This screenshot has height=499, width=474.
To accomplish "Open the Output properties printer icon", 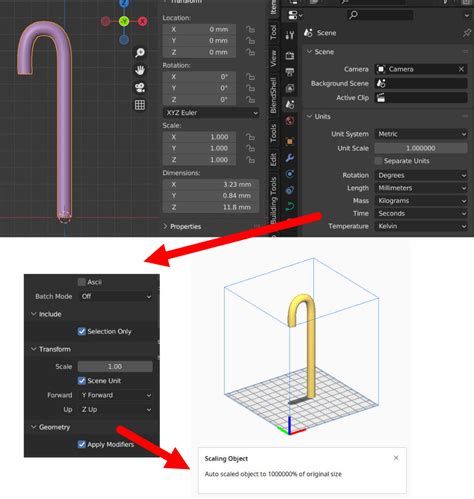I will pos(290,72).
